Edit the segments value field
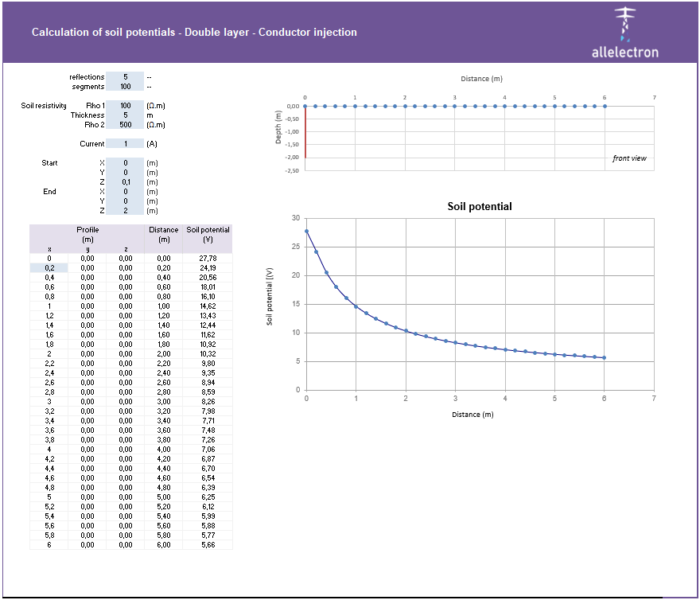 (x=127, y=87)
